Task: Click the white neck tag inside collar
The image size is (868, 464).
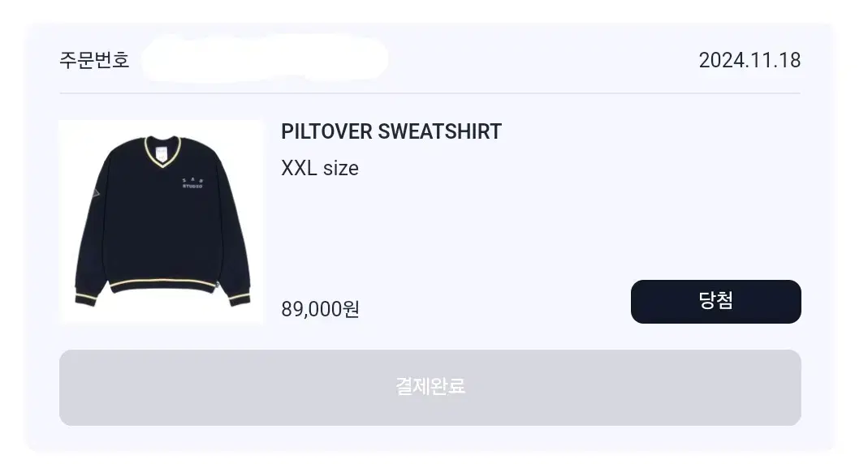Action: (161, 154)
